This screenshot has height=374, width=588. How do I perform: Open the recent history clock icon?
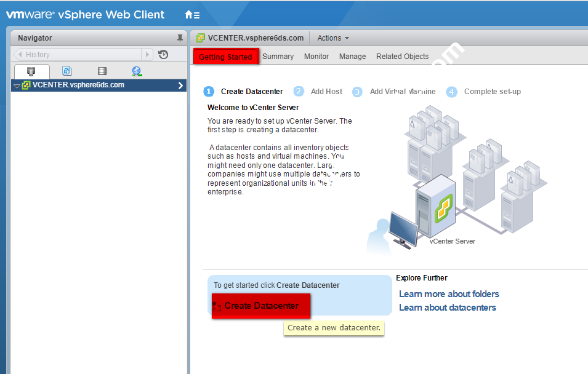(x=163, y=55)
